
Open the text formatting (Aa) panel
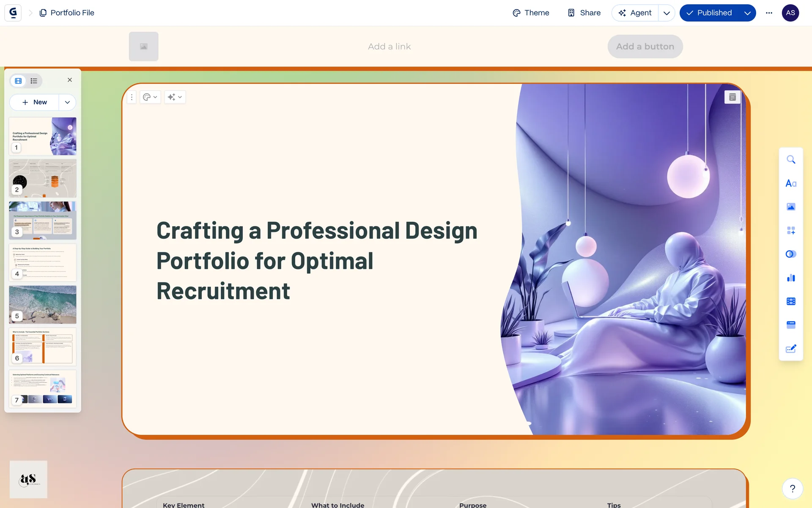(791, 183)
